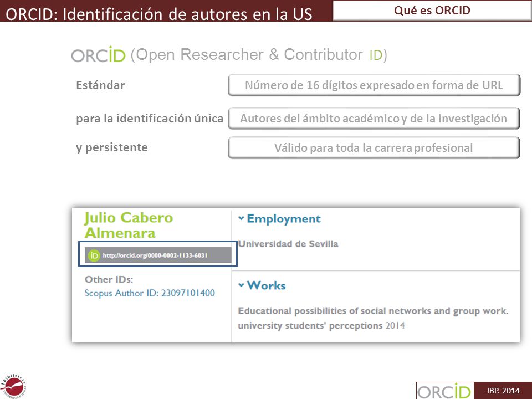Screen dimensions: 532x399
Task: Click the Works section heading text
Action: tap(267, 285)
